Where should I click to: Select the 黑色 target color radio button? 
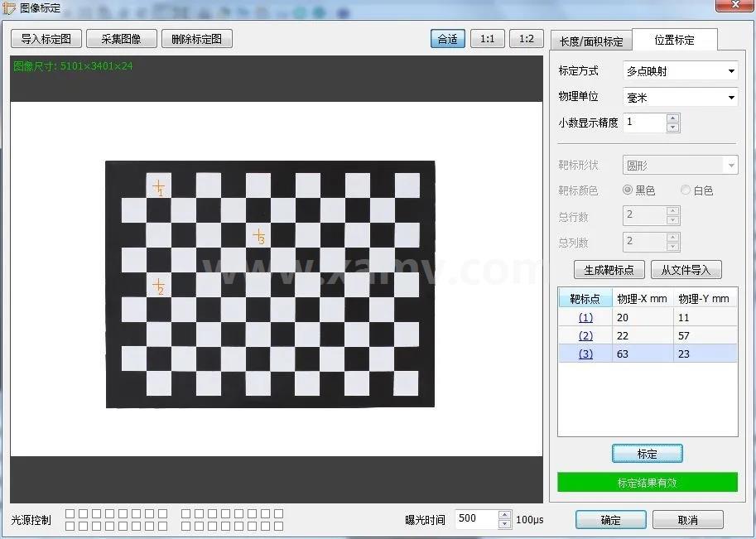628,190
